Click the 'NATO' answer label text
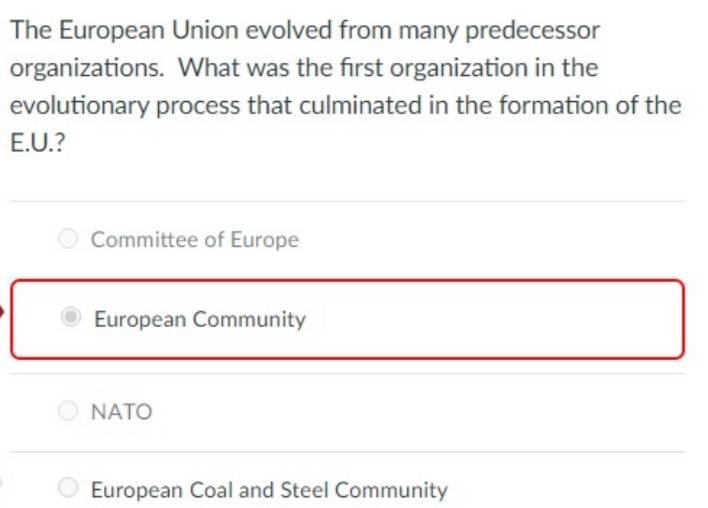Screen dimensions: 708x508 [x=121, y=412]
